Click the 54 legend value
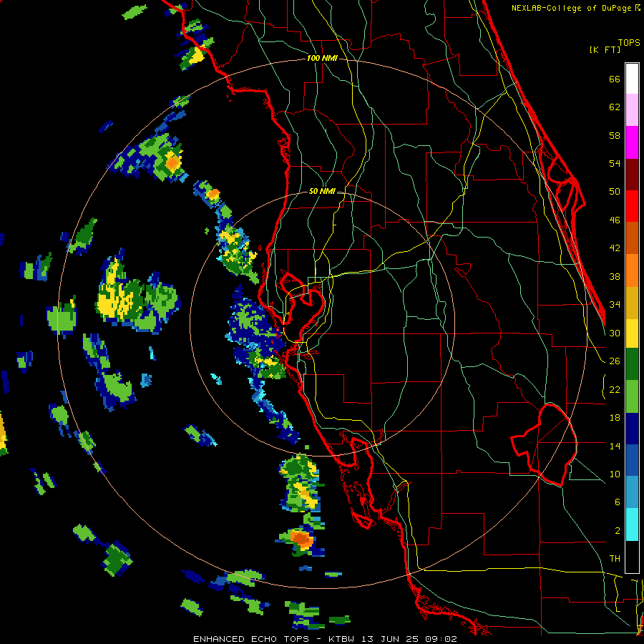 point(615,164)
